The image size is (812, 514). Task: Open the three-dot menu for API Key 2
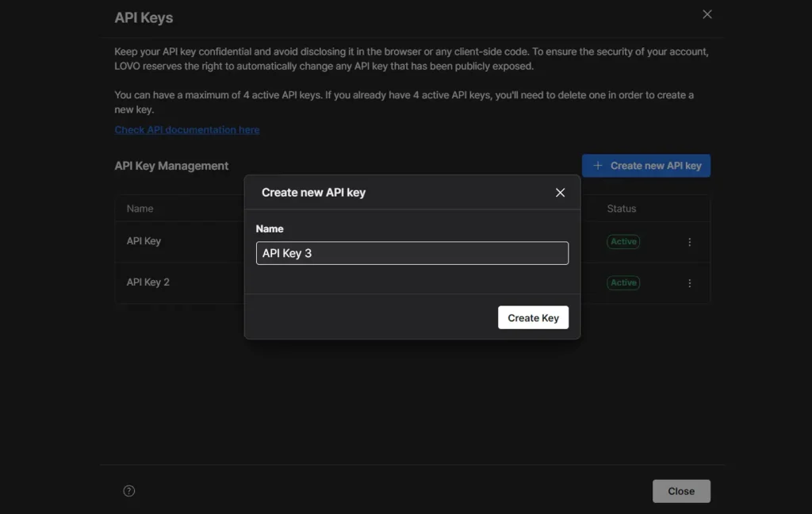coord(689,283)
